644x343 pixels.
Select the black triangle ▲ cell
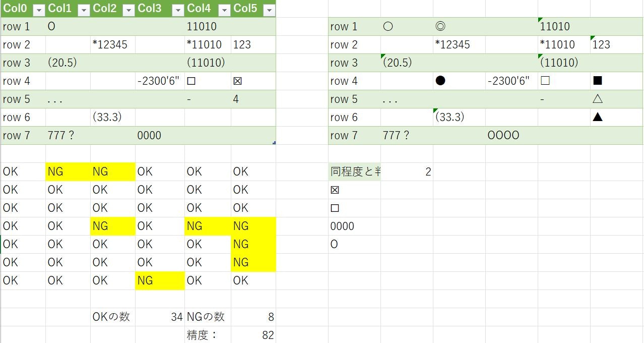[x=617, y=117]
